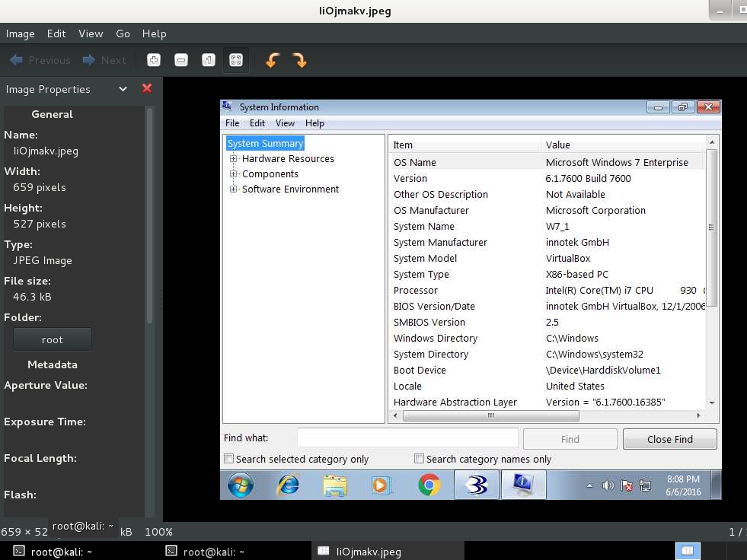Click the horizontal scrollbar thumb in details pane
747x560 pixels.
(x=490, y=415)
